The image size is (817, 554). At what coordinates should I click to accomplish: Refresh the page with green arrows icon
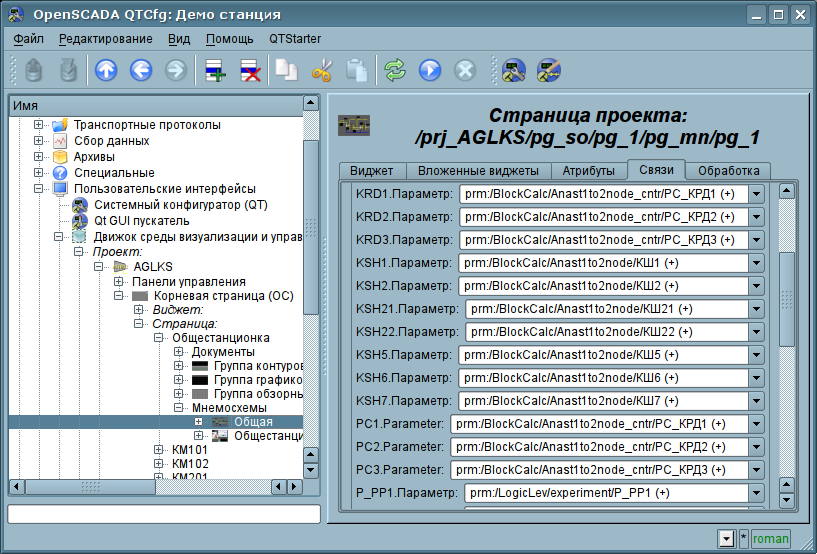tap(395, 70)
